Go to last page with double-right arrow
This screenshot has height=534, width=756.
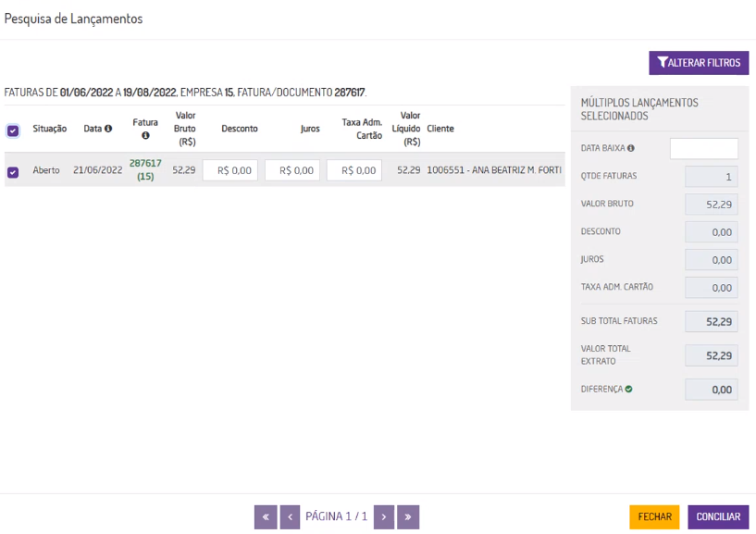click(x=408, y=517)
